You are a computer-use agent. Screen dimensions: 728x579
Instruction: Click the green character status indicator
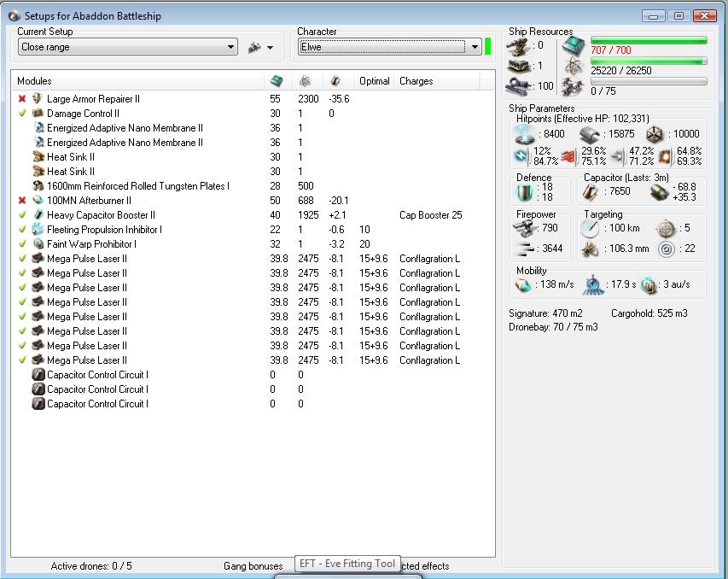(x=487, y=47)
